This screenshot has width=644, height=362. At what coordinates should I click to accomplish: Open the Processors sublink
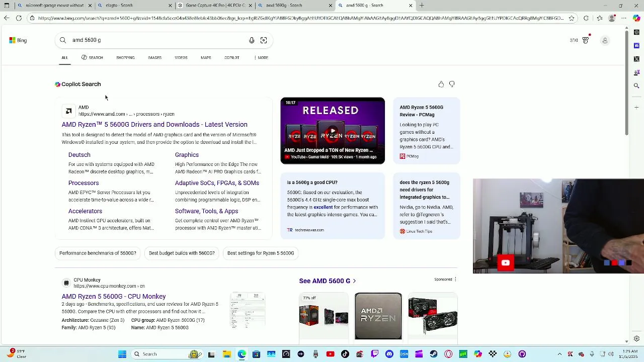pyautogui.click(x=84, y=183)
